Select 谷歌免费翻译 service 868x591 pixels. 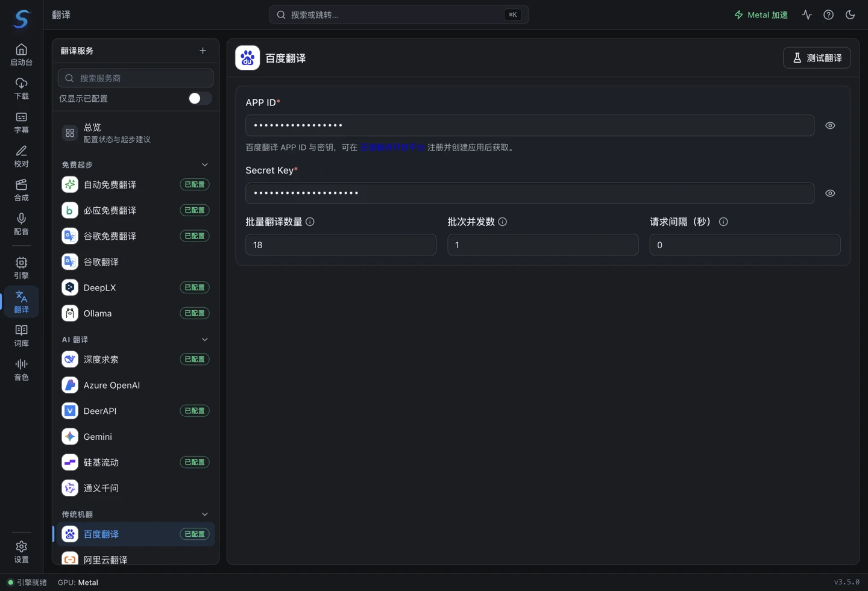(136, 236)
